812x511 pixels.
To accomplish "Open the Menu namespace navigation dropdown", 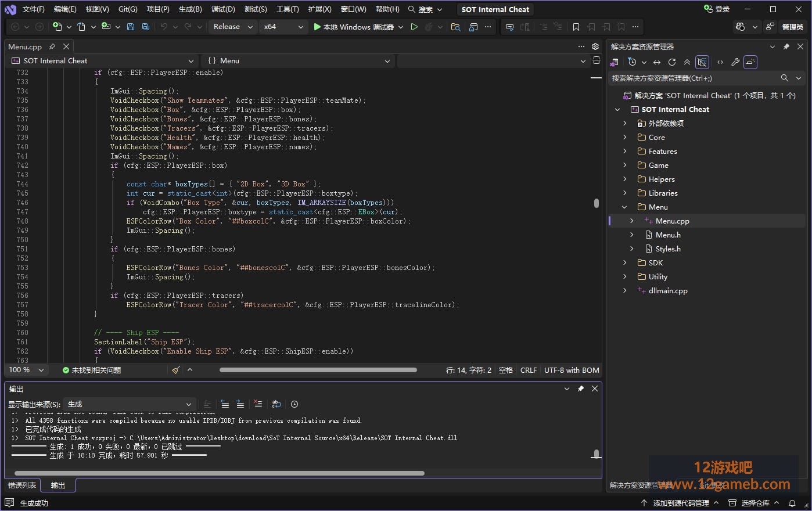I will click(298, 60).
